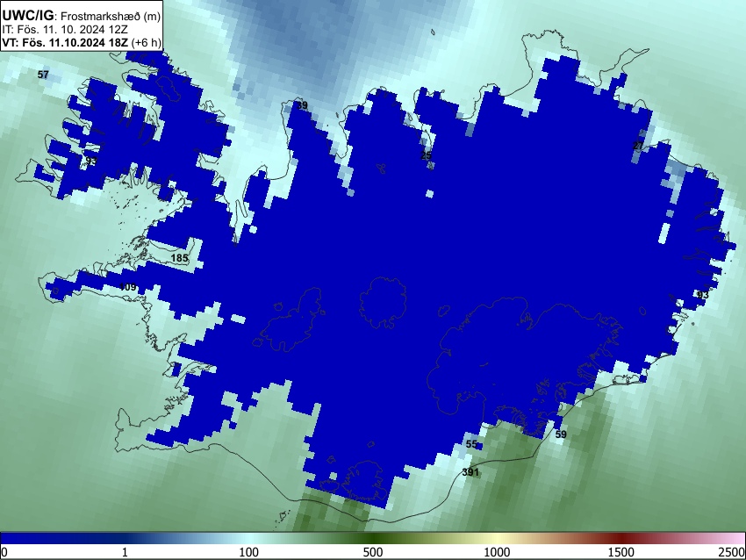This screenshot has width=746, height=560.
Task: Click the colorbar tick label 1500
Action: [621, 552]
